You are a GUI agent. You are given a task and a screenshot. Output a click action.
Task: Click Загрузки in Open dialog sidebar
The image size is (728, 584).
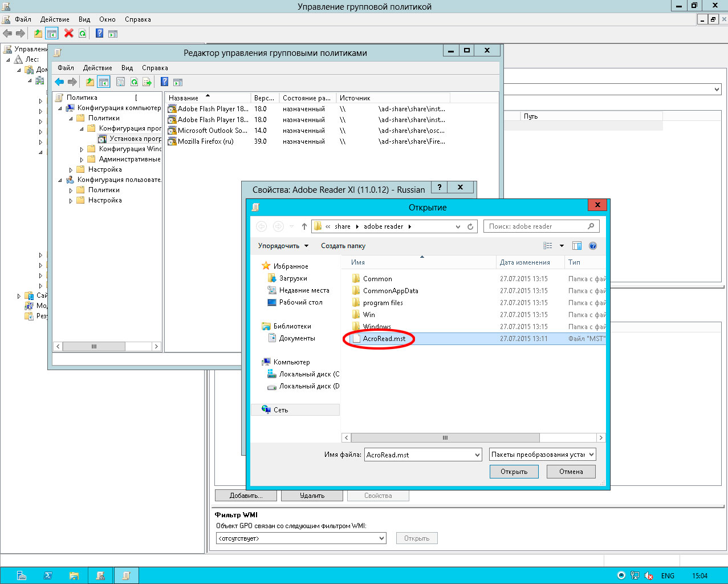coord(292,278)
